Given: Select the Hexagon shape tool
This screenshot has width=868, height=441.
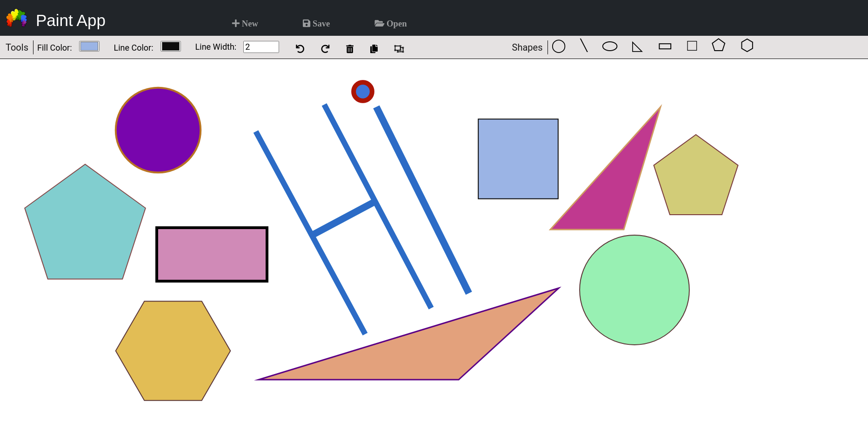Looking at the screenshot, I should click(x=747, y=45).
